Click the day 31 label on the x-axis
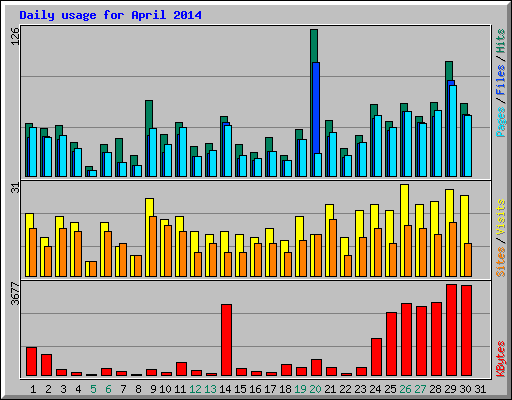Image resolution: width=512 pixels, height=400 pixels. 480,389
